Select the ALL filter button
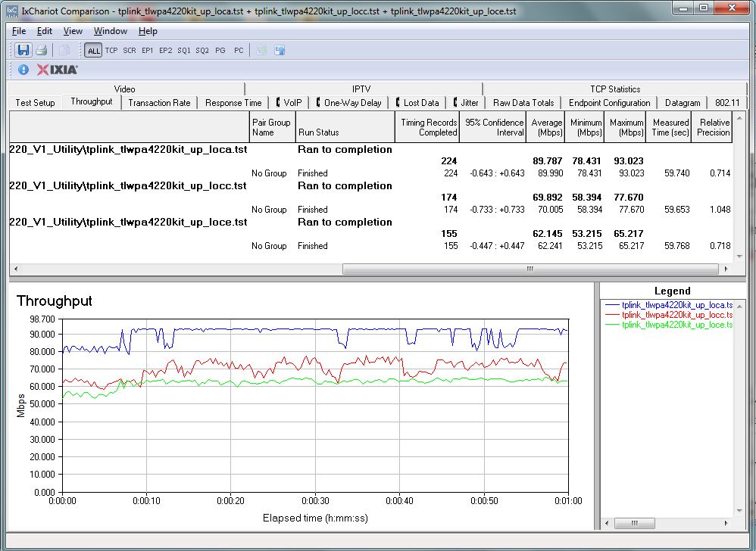756x551 pixels. (93, 51)
